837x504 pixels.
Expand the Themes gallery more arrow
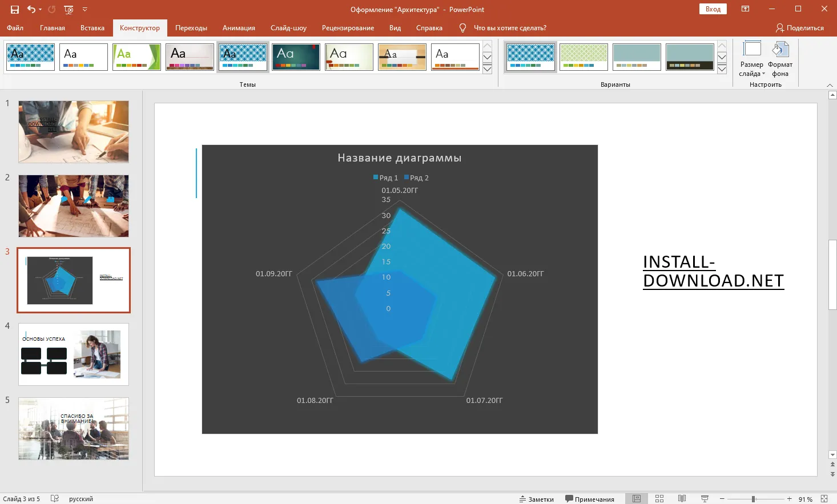pyautogui.click(x=487, y=70)
